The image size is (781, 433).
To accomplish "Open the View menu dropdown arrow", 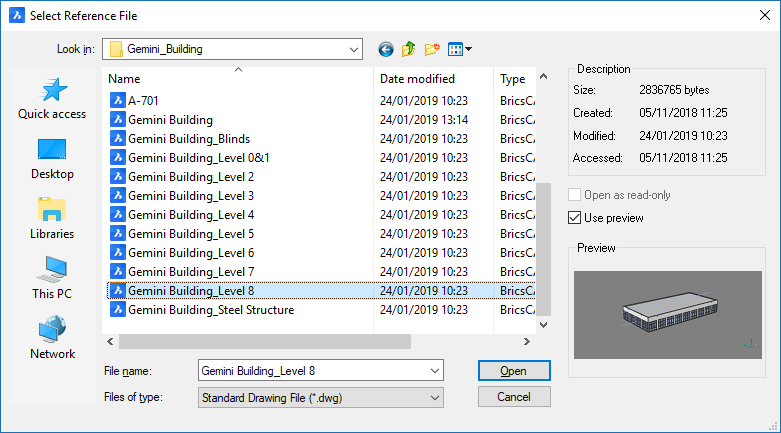I will (468, 48).
